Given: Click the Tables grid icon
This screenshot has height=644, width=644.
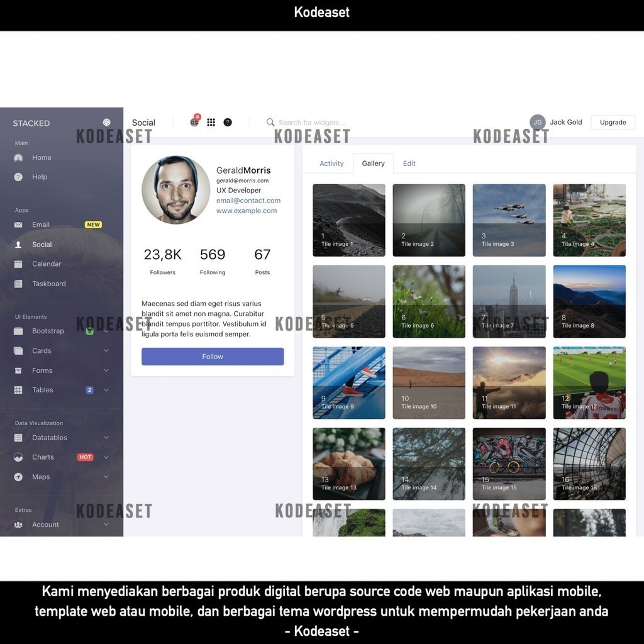Looking at the screenshot, I should [18, 390].
